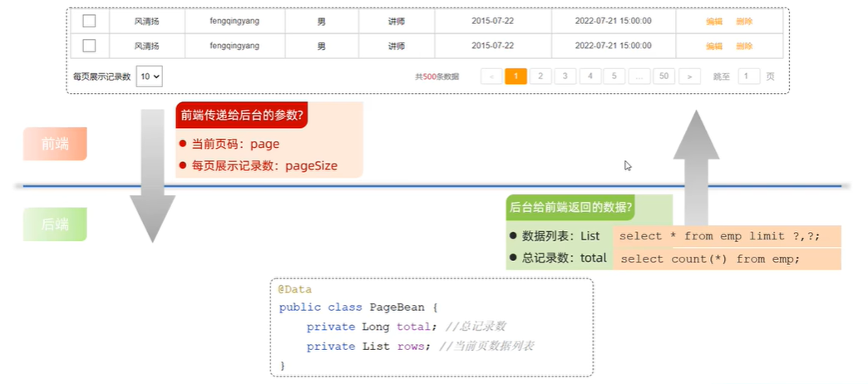This screenshot has width=868, height=384.
Task: Jump to page 5 in pagination
Action: point(614,76)
